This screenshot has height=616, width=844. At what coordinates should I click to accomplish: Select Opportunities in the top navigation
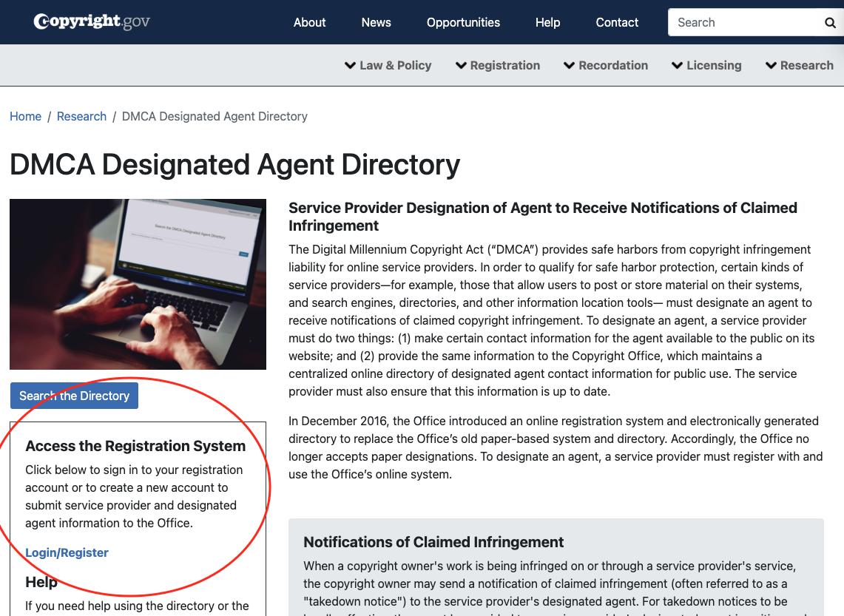pyautogui.click(x=463, y=22)
